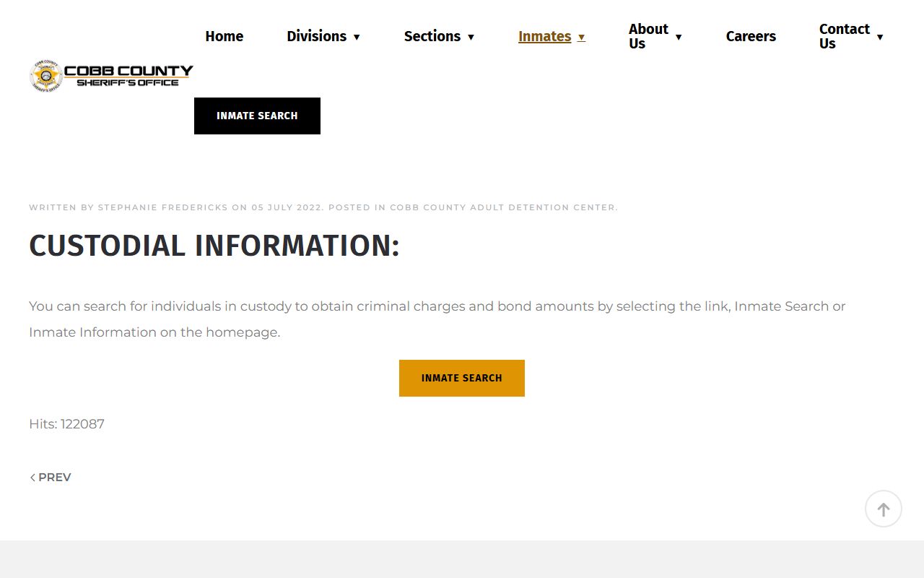
Task: Expand the About Us dropdown arrow
Action: click(x=678, y=37)
